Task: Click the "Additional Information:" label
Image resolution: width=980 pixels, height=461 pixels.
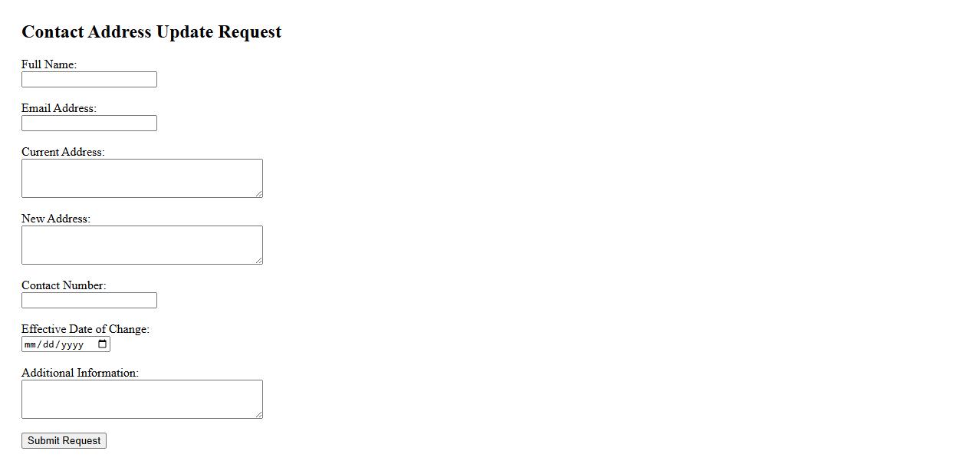Action: pyautogui.click(x=80, y=373)
